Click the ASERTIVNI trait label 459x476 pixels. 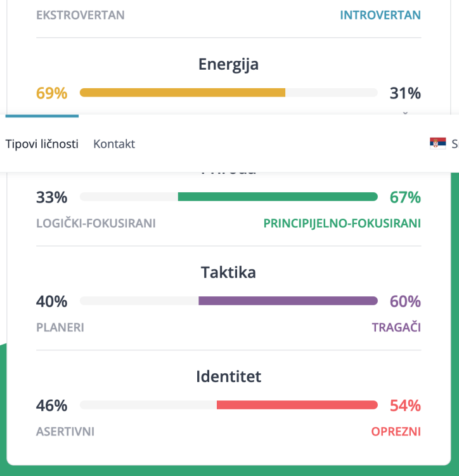tap(65, 432)
